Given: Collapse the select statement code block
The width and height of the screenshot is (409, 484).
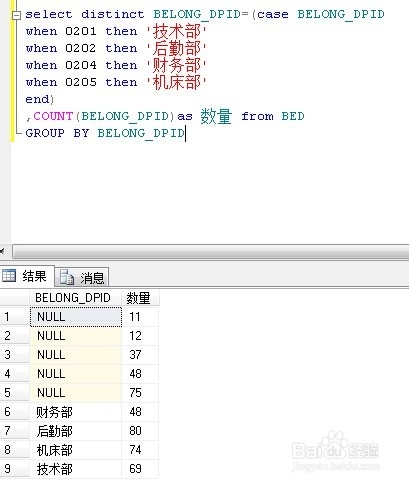Looking at the screenshot, I should pyautogui.click(x=16, y=15).
